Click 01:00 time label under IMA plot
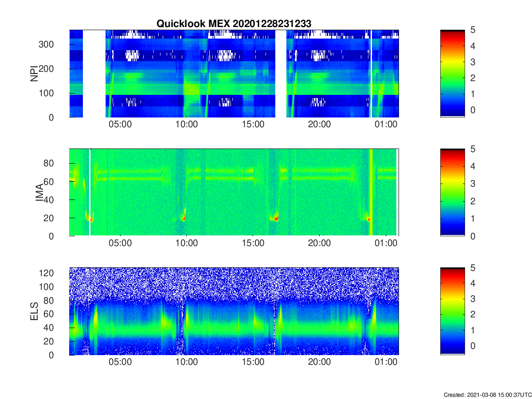This screenshot has width=532, height=399. [x=386, y=244]
